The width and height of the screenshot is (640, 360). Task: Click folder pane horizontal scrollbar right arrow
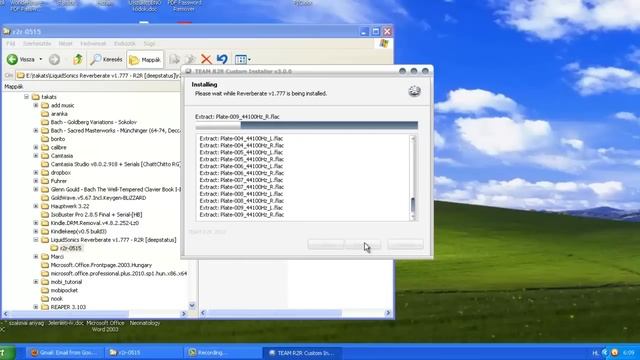[184, 313]
